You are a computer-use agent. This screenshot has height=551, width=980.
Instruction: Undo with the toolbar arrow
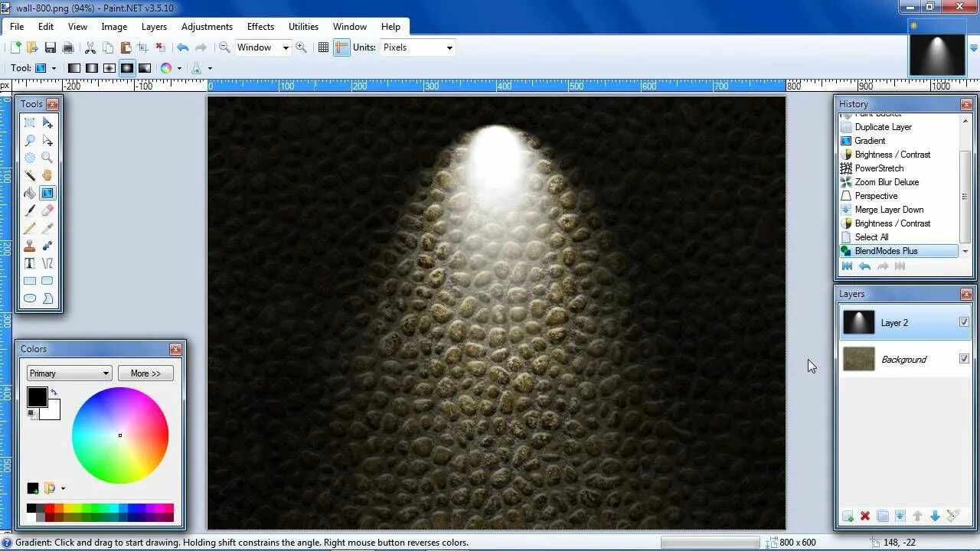pos(183,47)
